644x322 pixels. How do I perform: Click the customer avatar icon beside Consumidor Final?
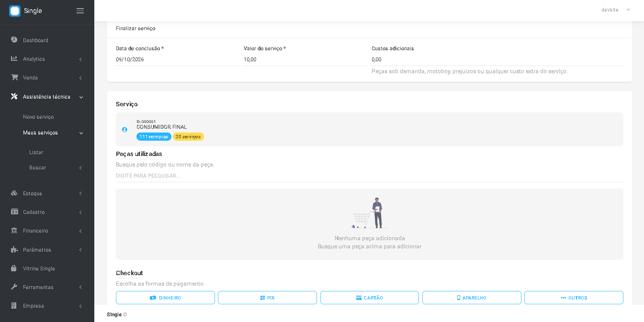point(124,130)
